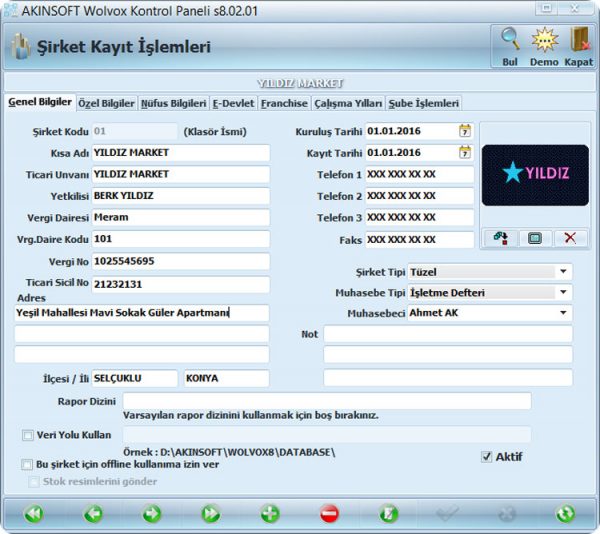This screenshot has width=600, height=534.
Task: Open the Şube İşlemleri tab
Action: click(424, 103)
